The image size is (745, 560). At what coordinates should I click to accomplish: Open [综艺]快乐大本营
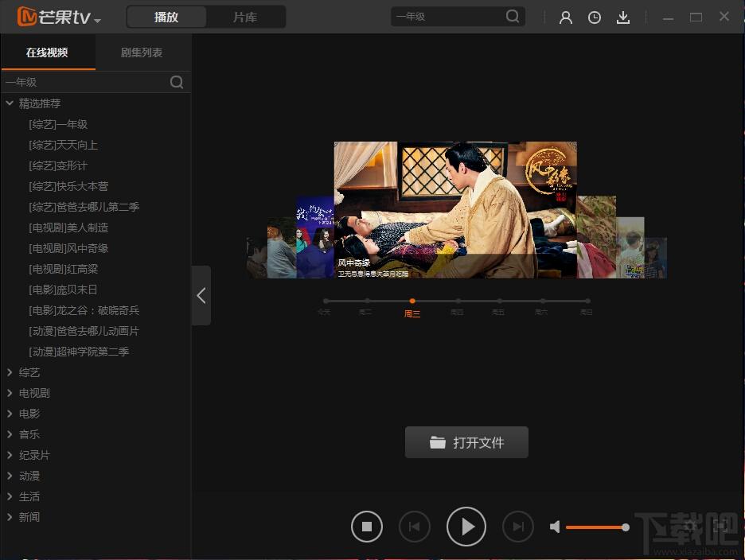click(x=69, y=186)
